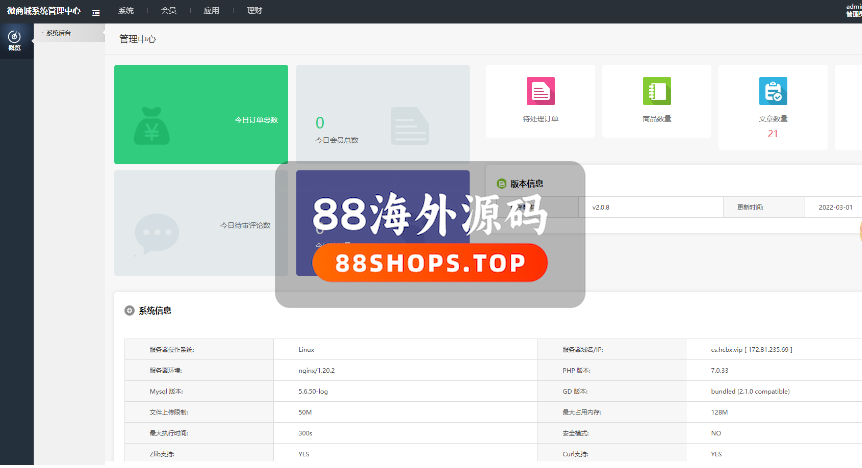Click the 管理中心 page title tab
Viewport: 862px width, 468px height.
137,39
